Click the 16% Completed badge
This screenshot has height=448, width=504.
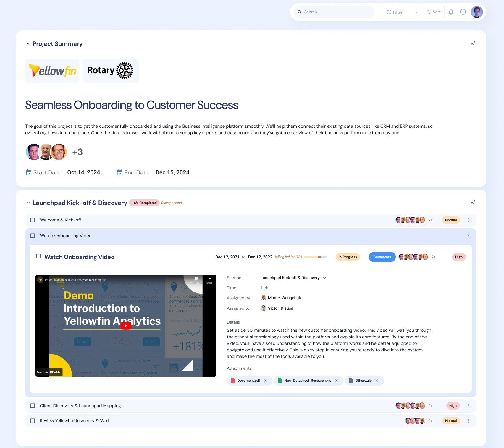144,203
